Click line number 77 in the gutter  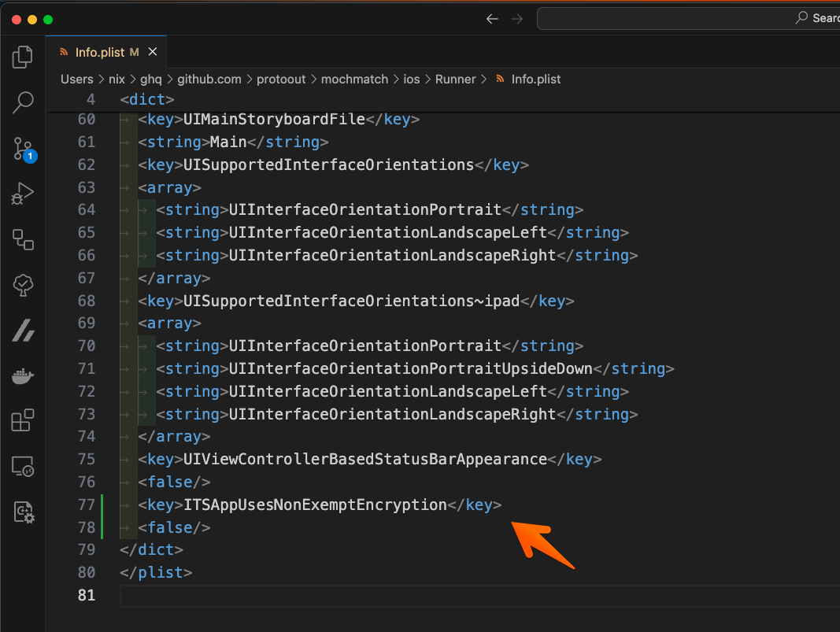pyautogui.click(x=87, y=504)
